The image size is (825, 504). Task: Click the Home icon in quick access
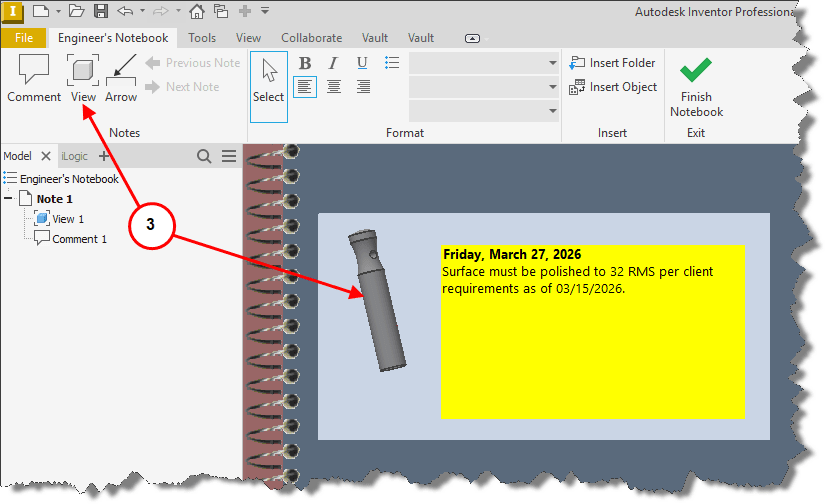pyautogui.click(x=197, y=11)
